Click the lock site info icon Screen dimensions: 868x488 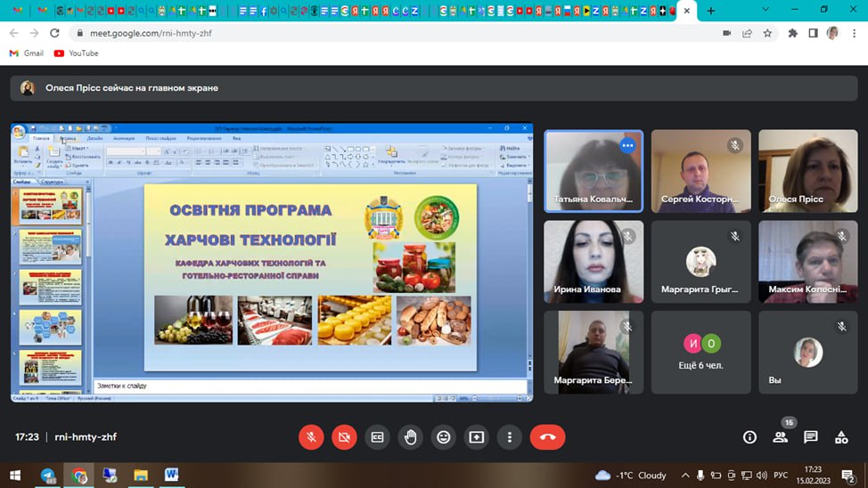[79, 33]
